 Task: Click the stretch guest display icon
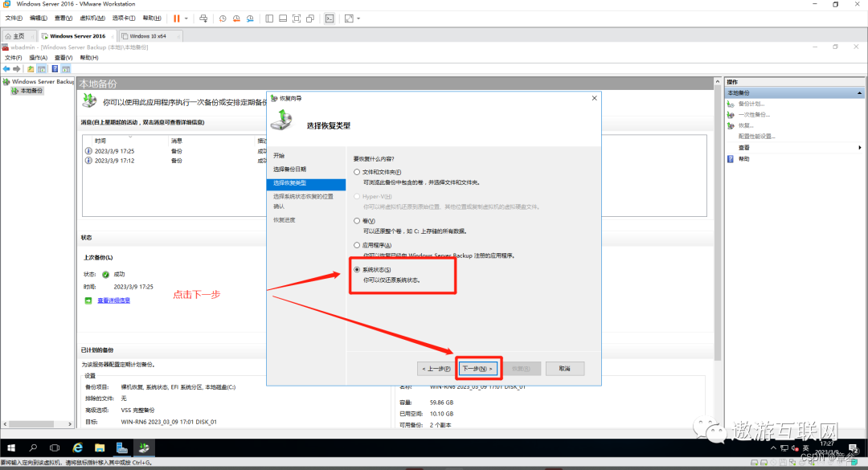pyautogui.click(x=349, y=18)
